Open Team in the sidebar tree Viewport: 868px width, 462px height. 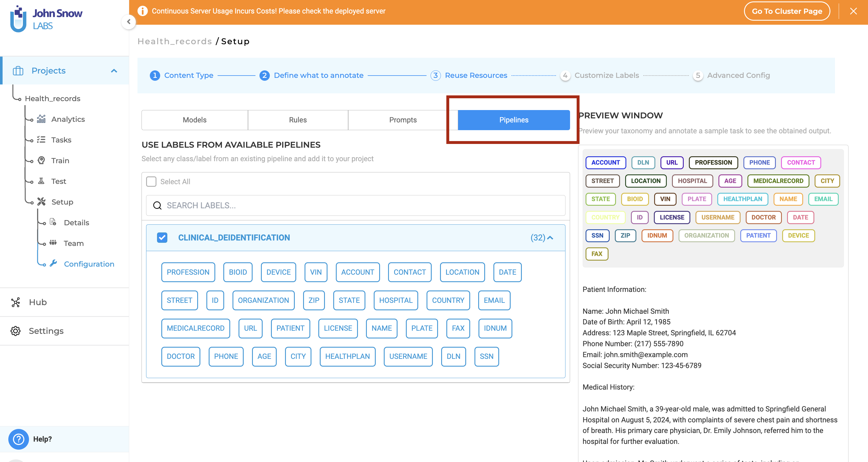[x=73, y=243]
